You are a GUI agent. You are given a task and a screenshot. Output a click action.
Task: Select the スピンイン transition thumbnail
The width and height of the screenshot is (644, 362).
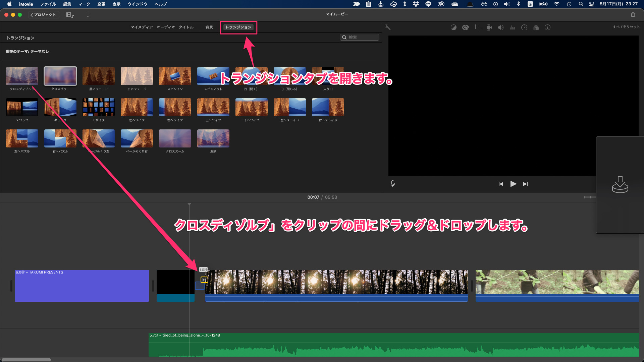[x=175, y=76]
